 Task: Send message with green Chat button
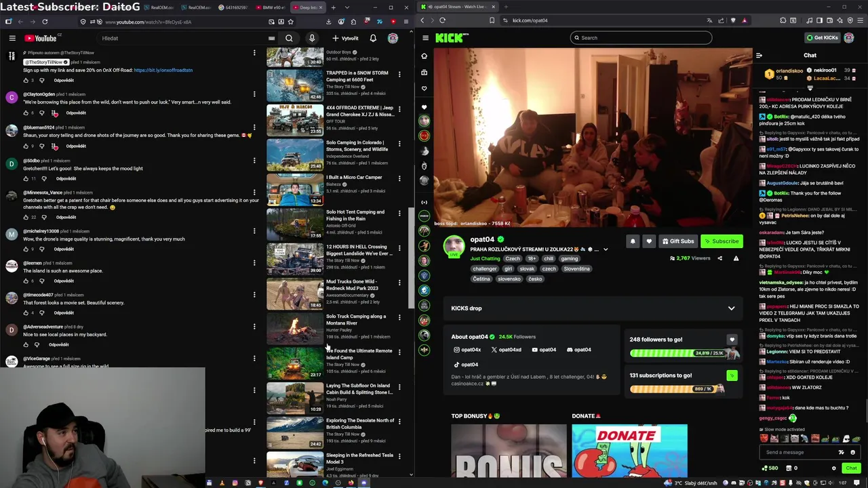click(x=851, y=468)
